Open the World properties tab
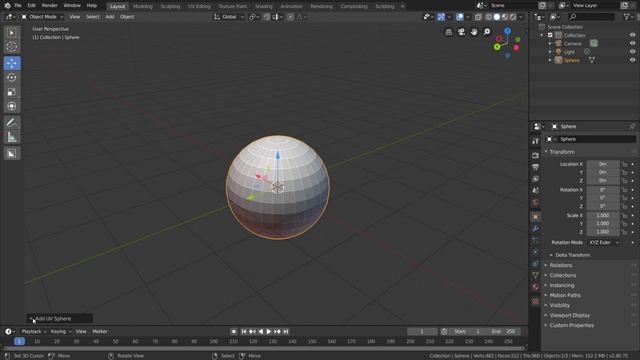The width and height of the screenshot is (640, 360). [536, 202]
